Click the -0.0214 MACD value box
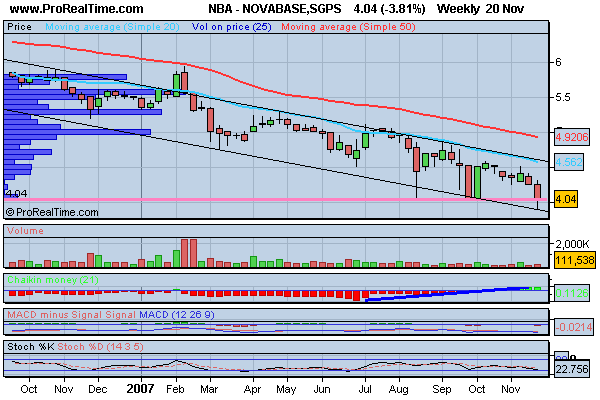Image resolution: width=600 pixels, height=400 pixels. (574, 327)
